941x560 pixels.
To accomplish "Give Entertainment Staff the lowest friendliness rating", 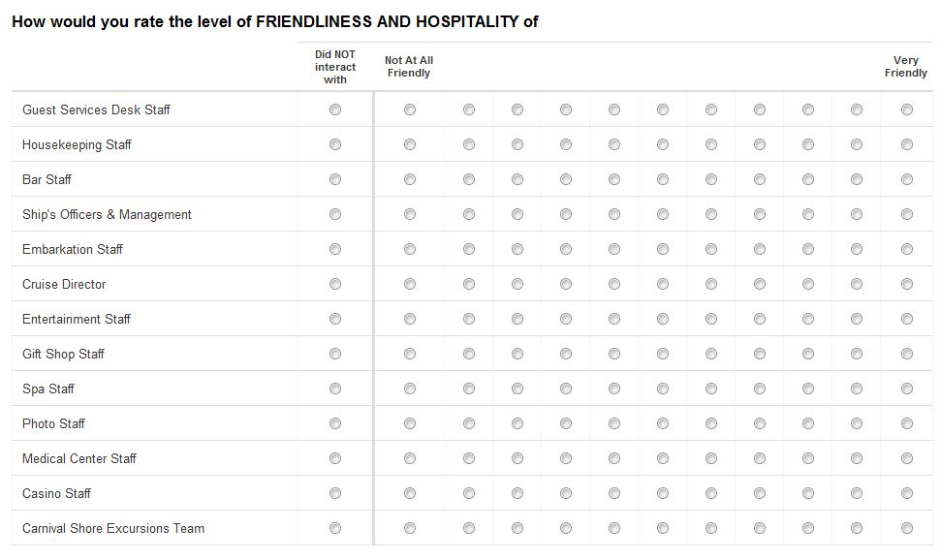I will (x=410, y=319).
